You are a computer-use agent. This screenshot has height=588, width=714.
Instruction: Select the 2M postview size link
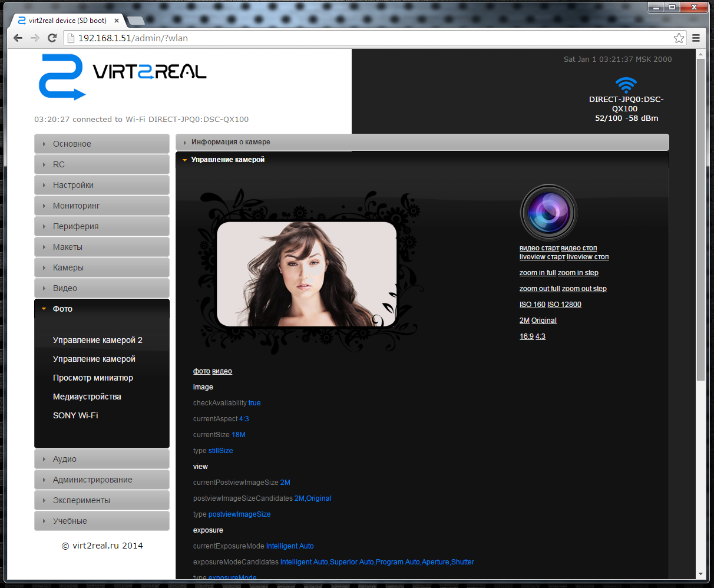[x=524, y=321]
